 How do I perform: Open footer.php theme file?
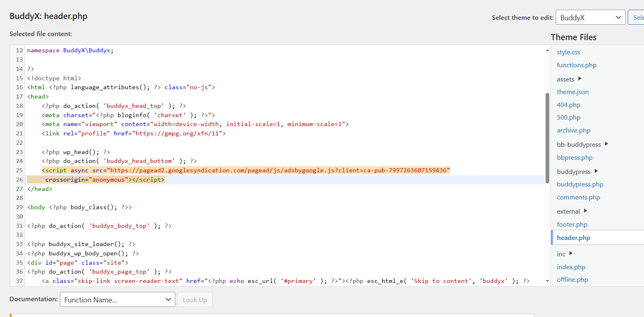click(x=572, y=225)
